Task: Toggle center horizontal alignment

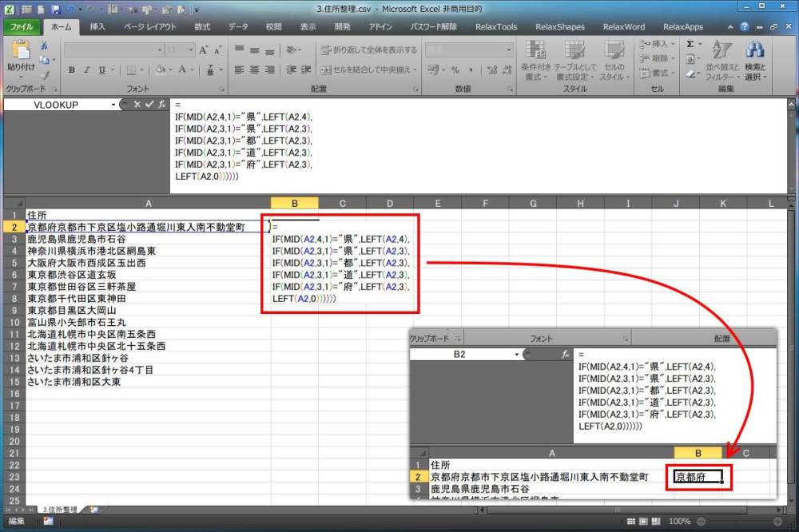Action: click(x=255, y=69)
